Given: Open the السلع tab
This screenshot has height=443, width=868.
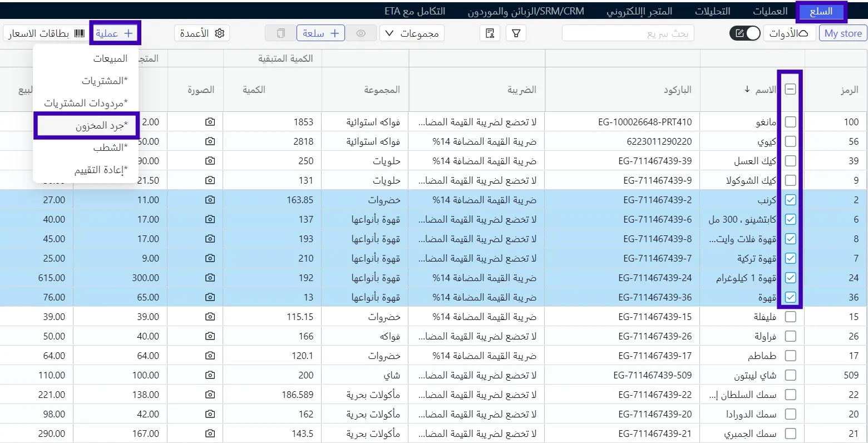Looking at the screenshot, I should [x=821, y=11].
